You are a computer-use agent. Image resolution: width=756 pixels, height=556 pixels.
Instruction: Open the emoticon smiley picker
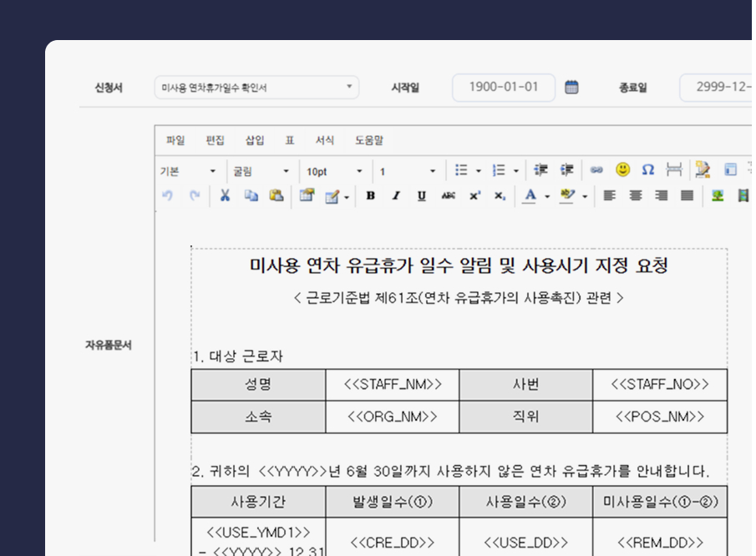[x=622, y=170]
